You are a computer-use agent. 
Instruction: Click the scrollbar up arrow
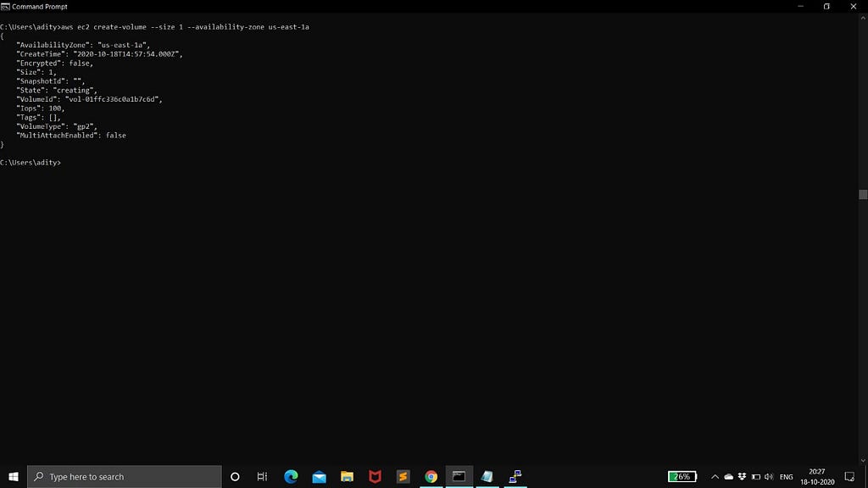[x=863, y=19]
